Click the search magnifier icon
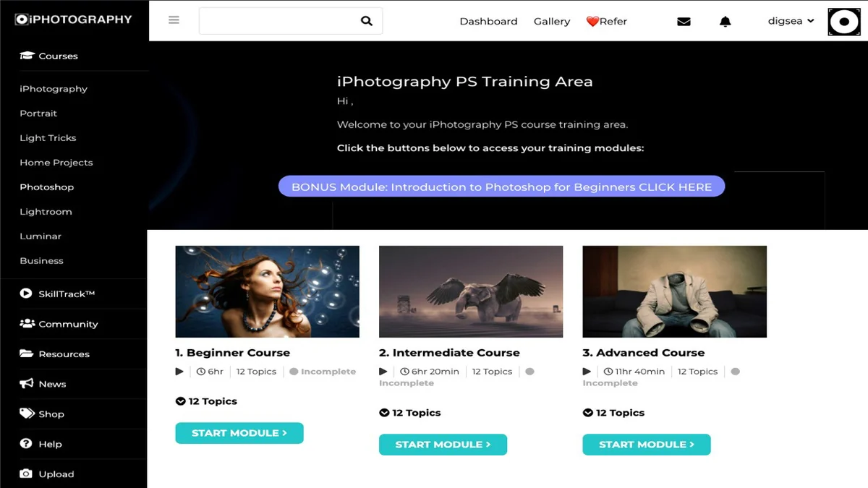868x488 pixels. click(x=367, y=21)
